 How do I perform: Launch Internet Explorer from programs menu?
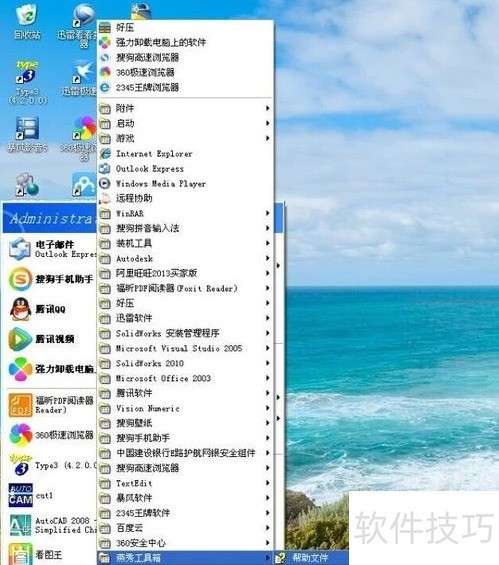(x=185, y=154)
